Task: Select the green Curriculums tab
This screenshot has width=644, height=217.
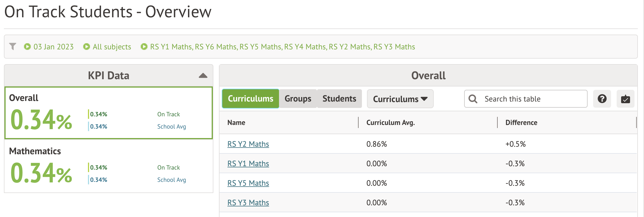Action: (x=251, y=99)
